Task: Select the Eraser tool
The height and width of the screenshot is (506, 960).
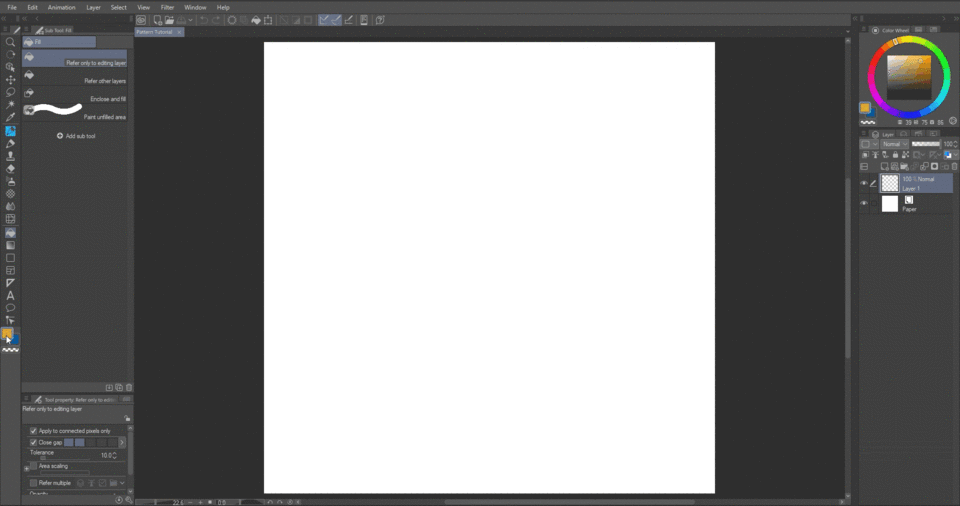Action: tap(10, 168)
